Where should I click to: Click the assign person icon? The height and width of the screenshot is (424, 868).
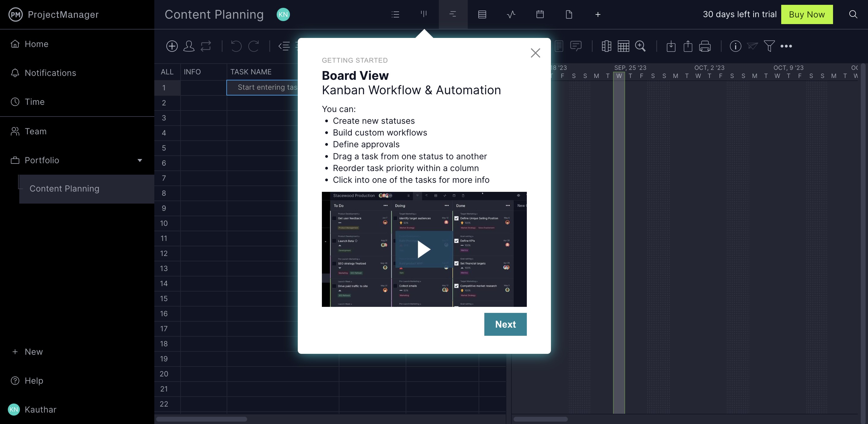(x=189, y=46)
